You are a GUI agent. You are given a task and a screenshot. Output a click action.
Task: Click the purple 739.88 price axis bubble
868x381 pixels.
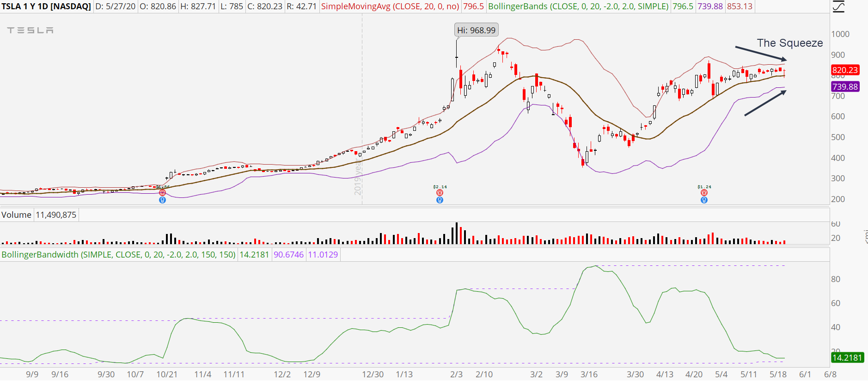845,86
